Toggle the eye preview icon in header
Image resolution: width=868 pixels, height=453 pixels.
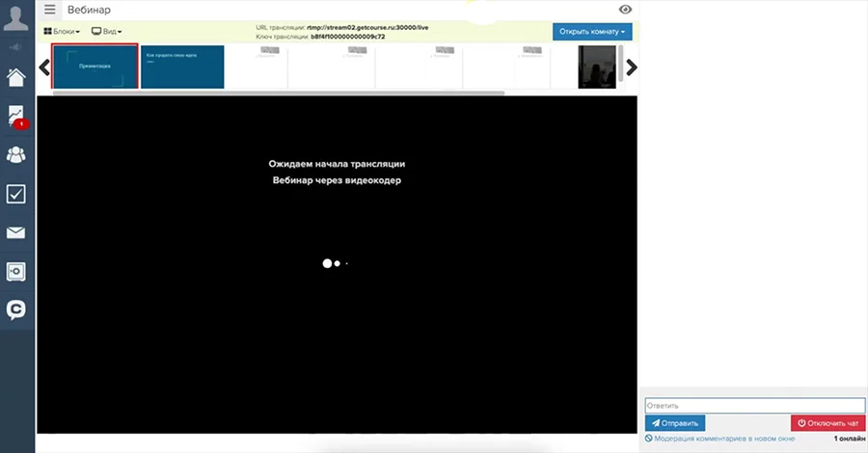pyautogui.click(x=625, y=10)
